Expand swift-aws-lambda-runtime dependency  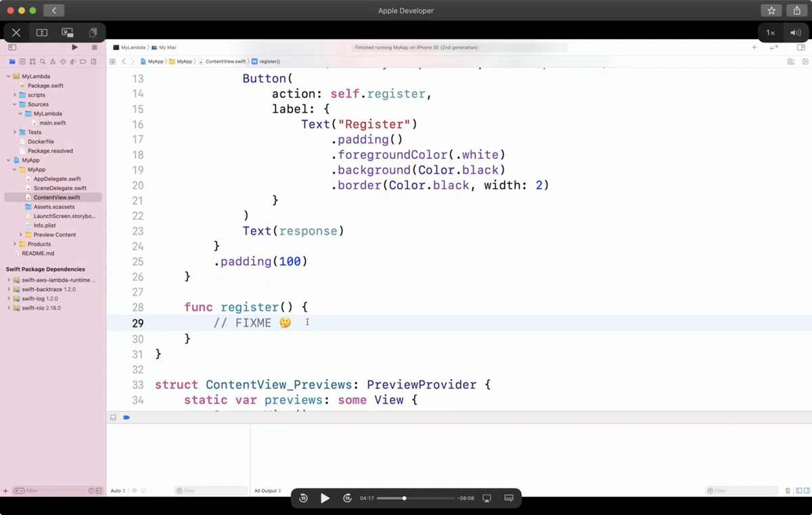coord(8,280)
